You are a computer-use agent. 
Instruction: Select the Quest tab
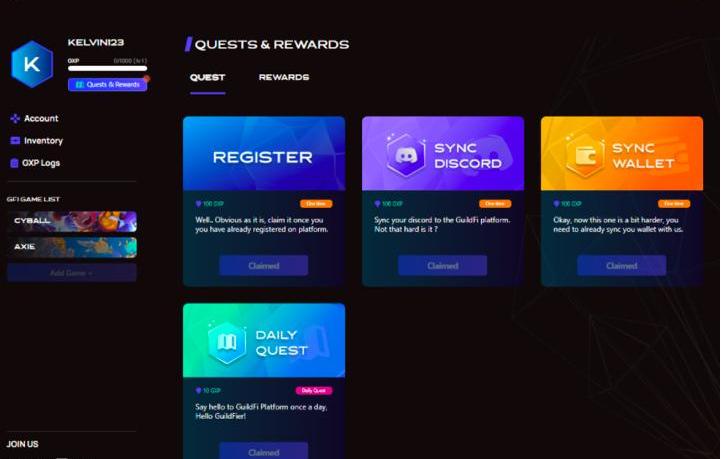[x=207, y=77]
